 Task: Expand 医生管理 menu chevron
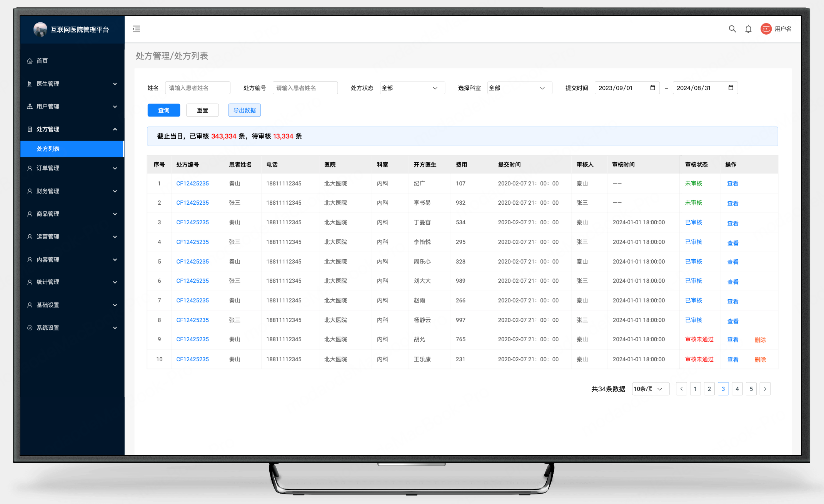pyautogui.click(x=115, y=84)
